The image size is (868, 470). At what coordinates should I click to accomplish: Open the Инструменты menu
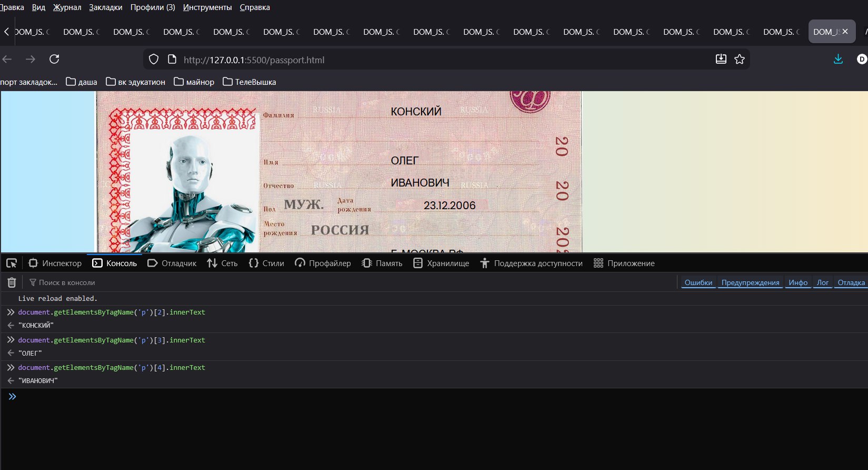click(207, 7)
